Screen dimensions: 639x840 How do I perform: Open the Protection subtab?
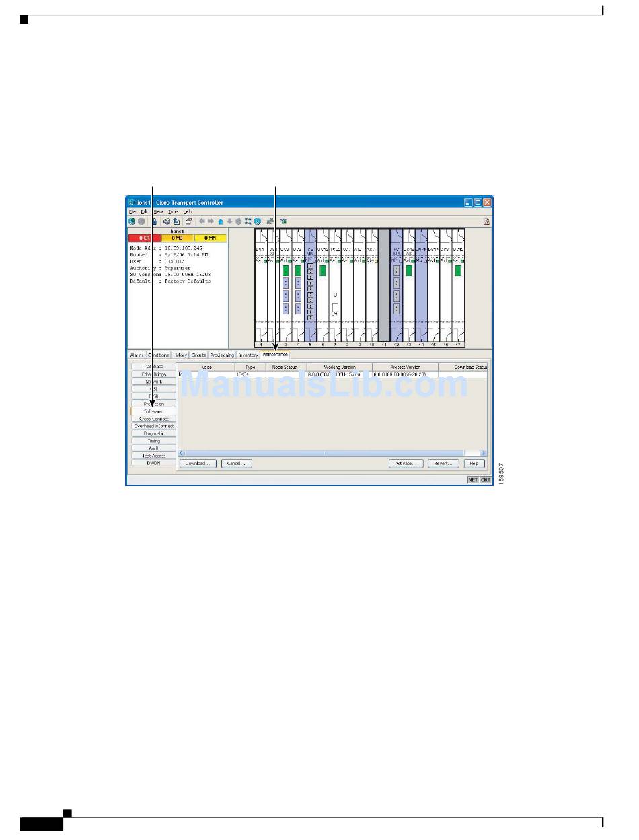[x=153, y=404]
